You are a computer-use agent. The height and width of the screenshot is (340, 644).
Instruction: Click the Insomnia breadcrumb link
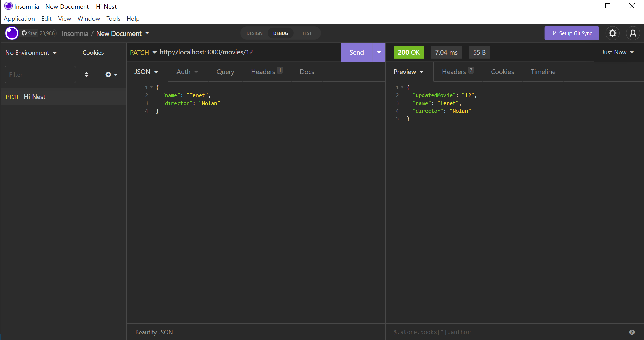click(x=75, y=33)
